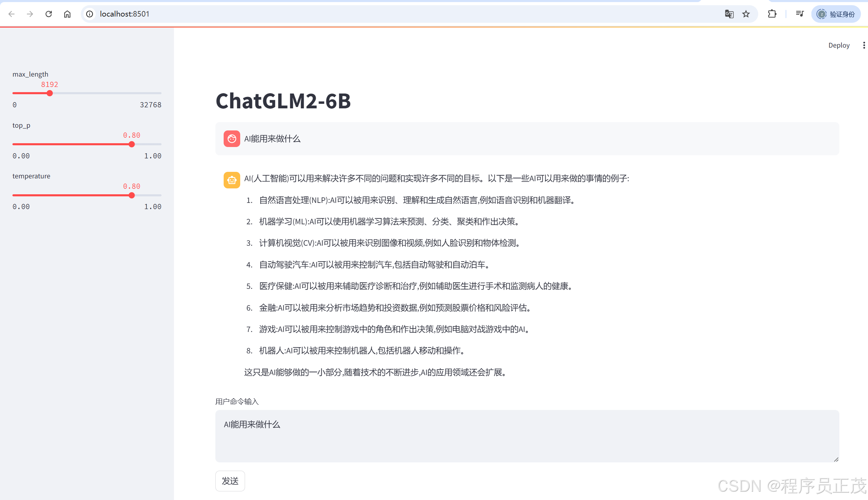Image resolution: width=868 pixels, height=500 pixels.
Task: Click the user avatar icon in chat
Action: (232, 139)
